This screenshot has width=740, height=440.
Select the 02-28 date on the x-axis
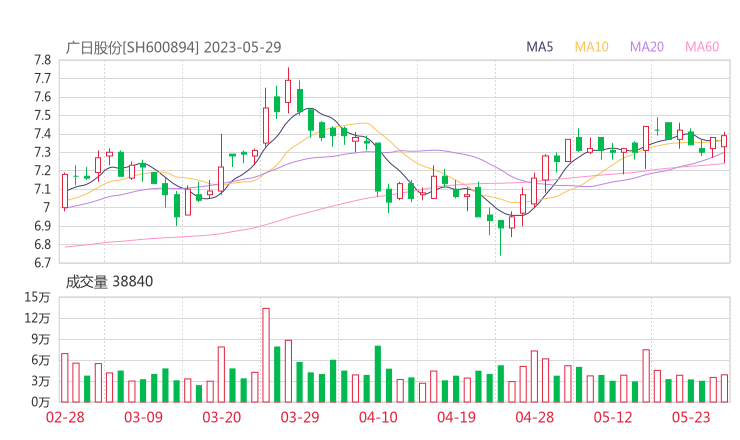(66, 417)
